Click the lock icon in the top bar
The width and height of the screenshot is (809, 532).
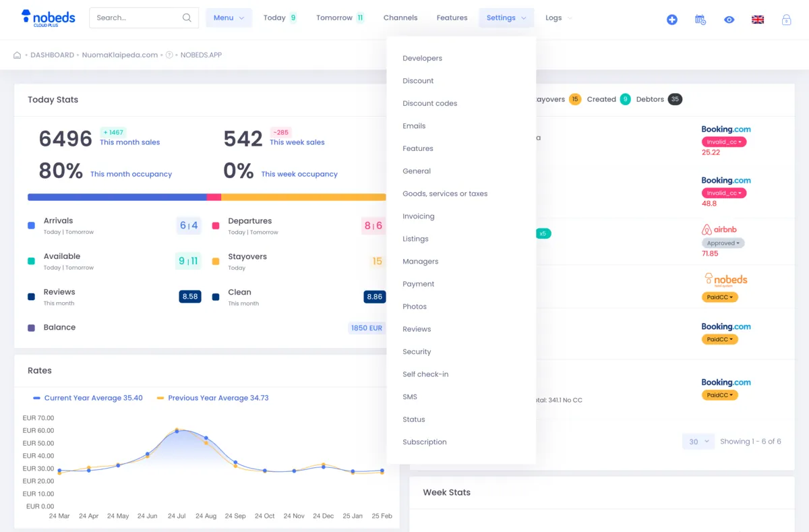(786, 20)
